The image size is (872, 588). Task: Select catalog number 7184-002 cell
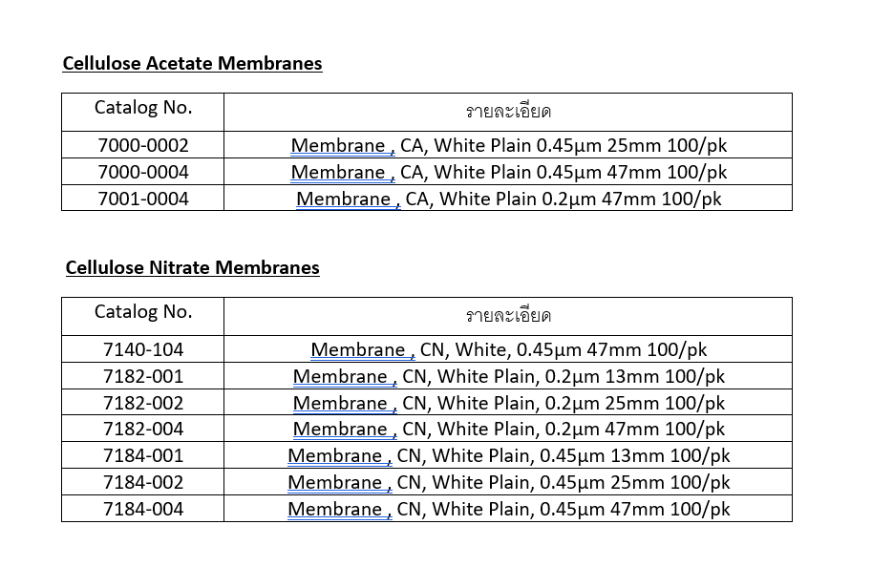click(143, 482)
